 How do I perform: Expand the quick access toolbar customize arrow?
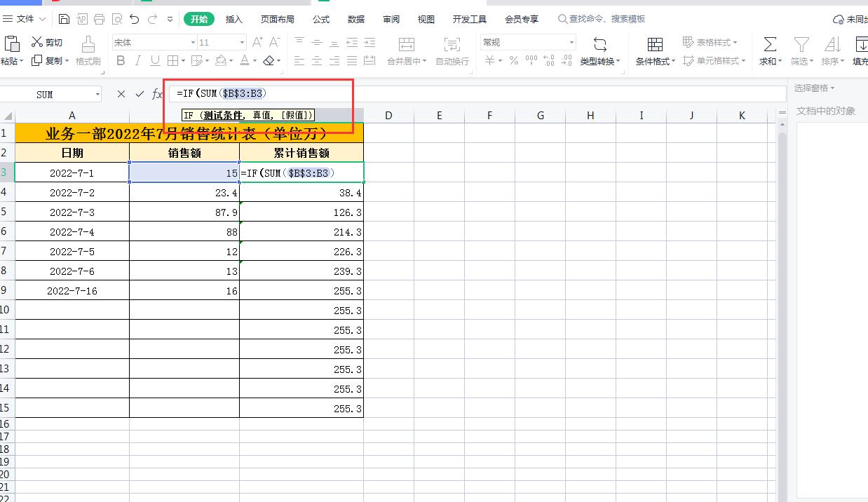click(x=171, y=19)
